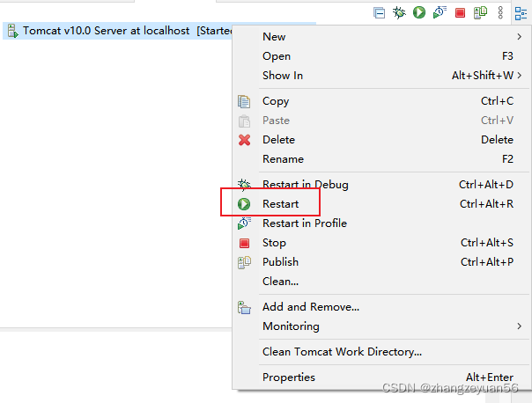Select Restart from context menu
Image resolution: width=532 pixels, height=403 pixels.
(381, 204)
